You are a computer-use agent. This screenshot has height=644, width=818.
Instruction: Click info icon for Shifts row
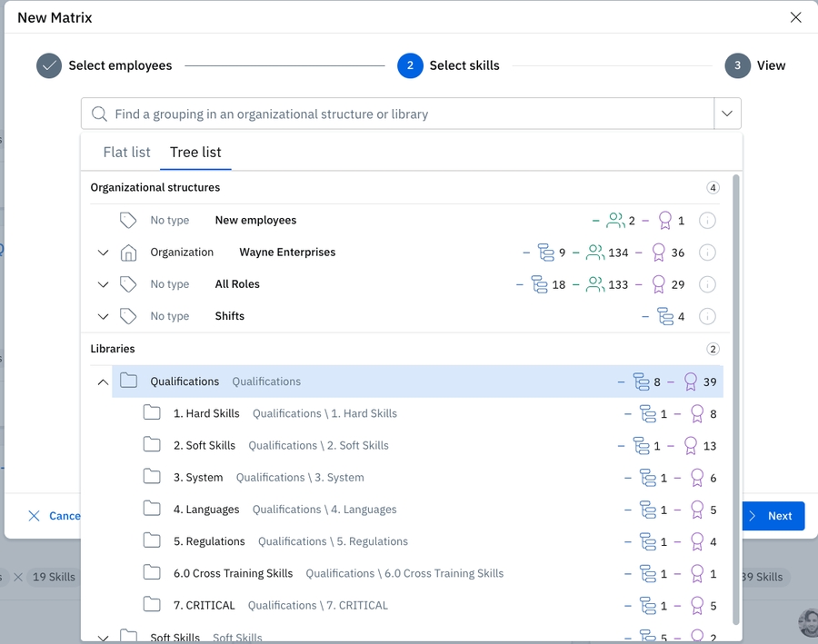coord(707,317)
